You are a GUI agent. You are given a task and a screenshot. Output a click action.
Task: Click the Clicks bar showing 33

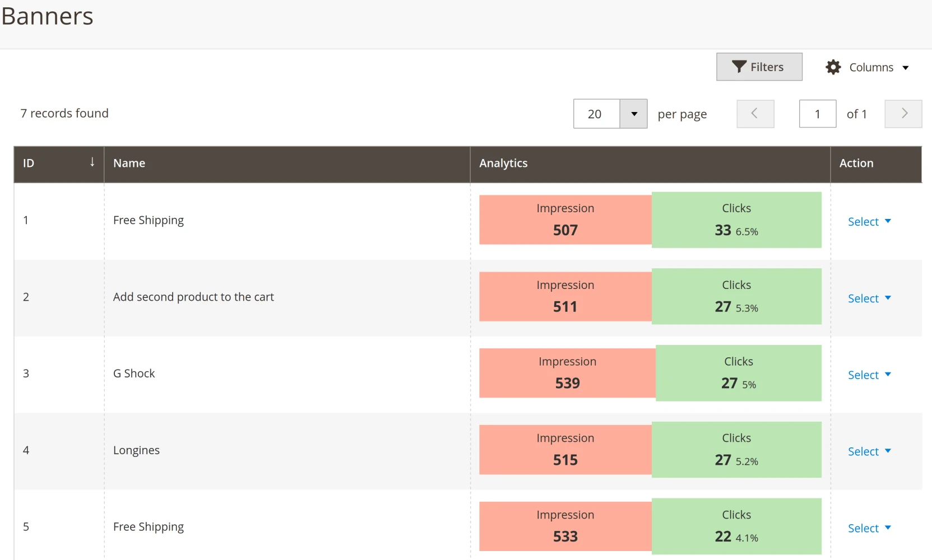[736, 220]
